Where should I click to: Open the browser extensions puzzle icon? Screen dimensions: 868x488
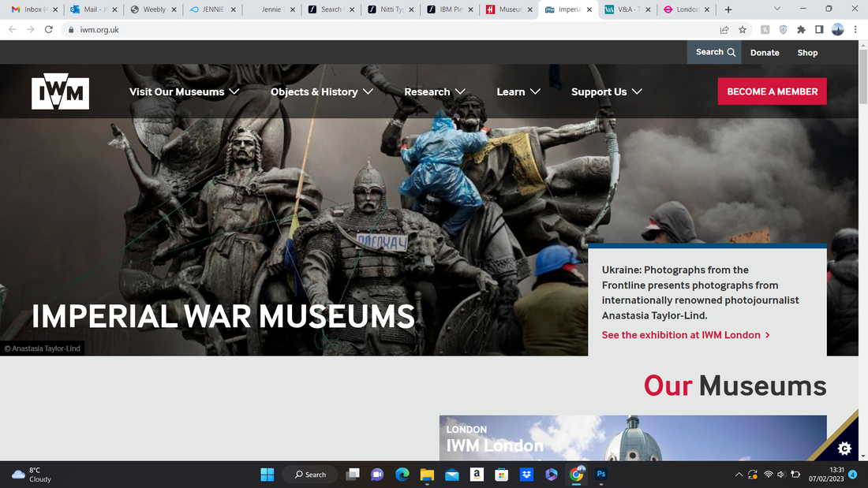801,30
